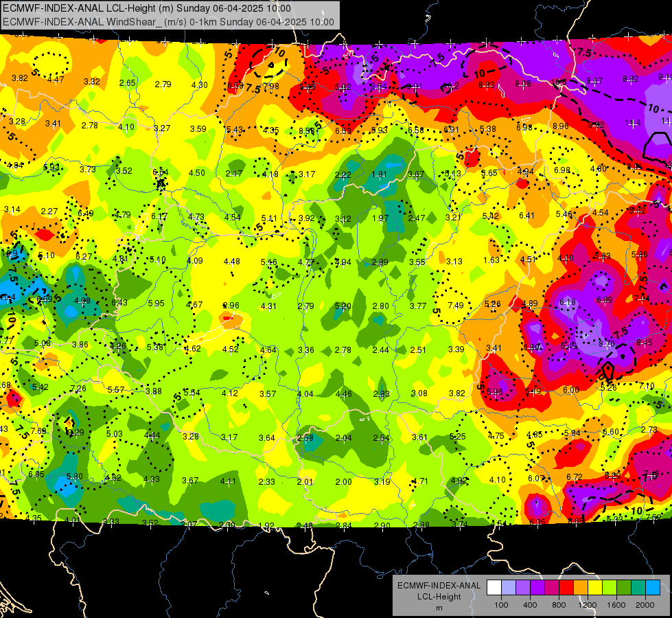Click the magenta legend swatch

click(x=552, y=588)
